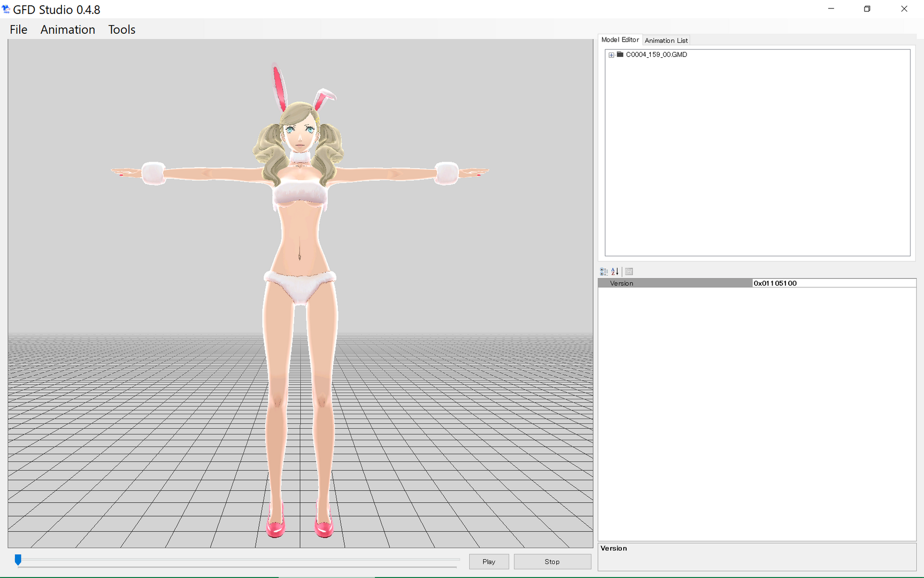Click the Version value field 0x01105100

[x=834, y=283]
